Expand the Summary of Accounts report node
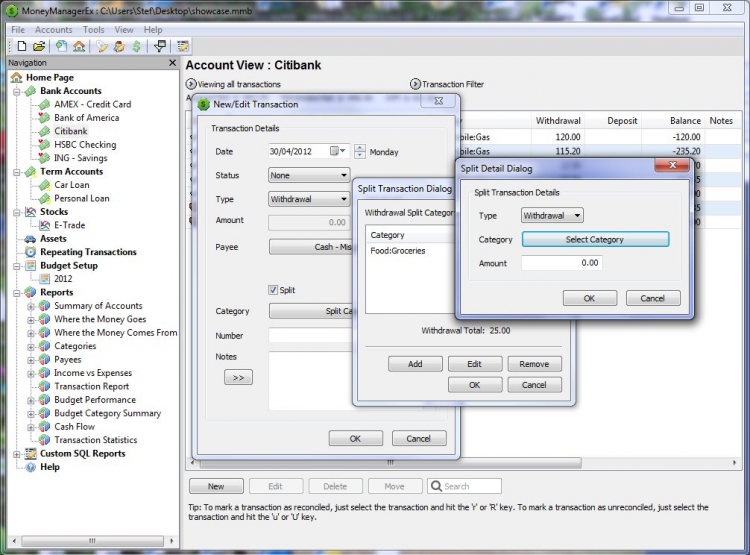 pyautogui.click(x=31, y=306)
